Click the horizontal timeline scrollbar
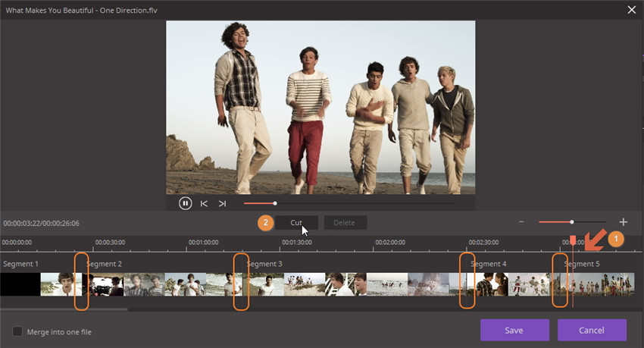 [x=64, y=309]
